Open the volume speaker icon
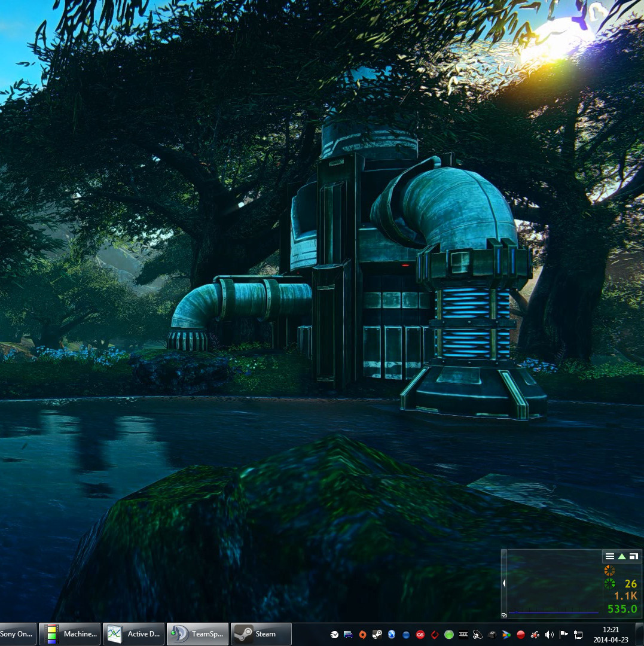Screen dimensions: 644x646 tap(550, 634)
